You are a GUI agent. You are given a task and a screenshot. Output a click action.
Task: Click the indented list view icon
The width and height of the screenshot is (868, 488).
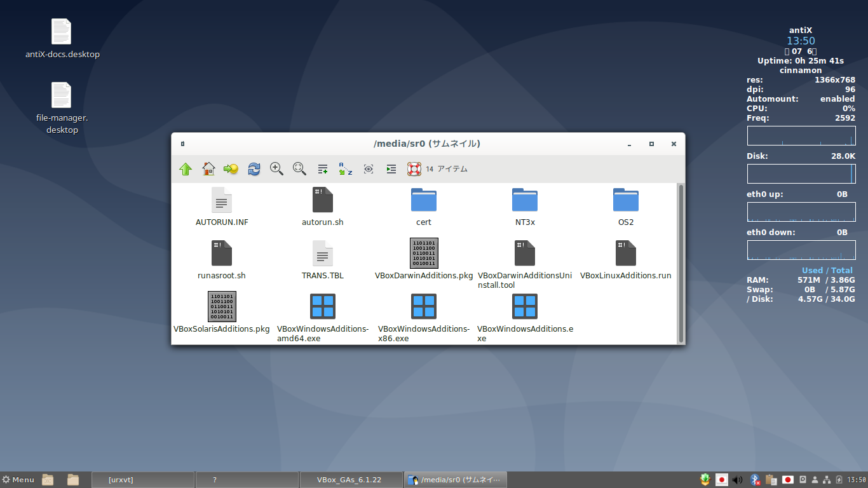pyautogui.click(x=391, y=169)
